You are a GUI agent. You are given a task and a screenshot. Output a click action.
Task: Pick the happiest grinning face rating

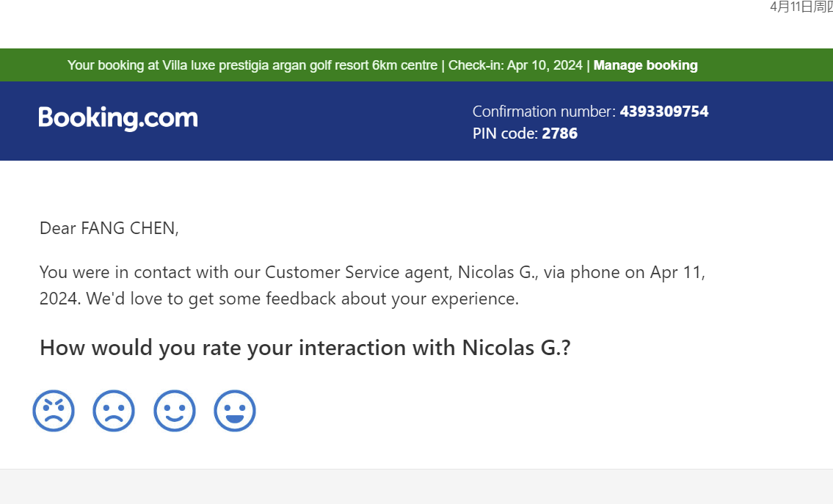pyautogui.click(x=235, y=411)
